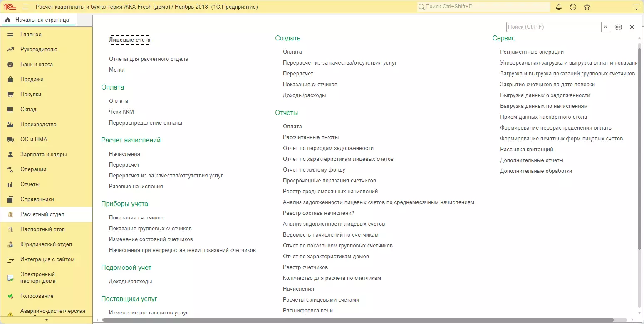Open the Расшифровка пени report
The image size is (644, 324).
(308, 311)
